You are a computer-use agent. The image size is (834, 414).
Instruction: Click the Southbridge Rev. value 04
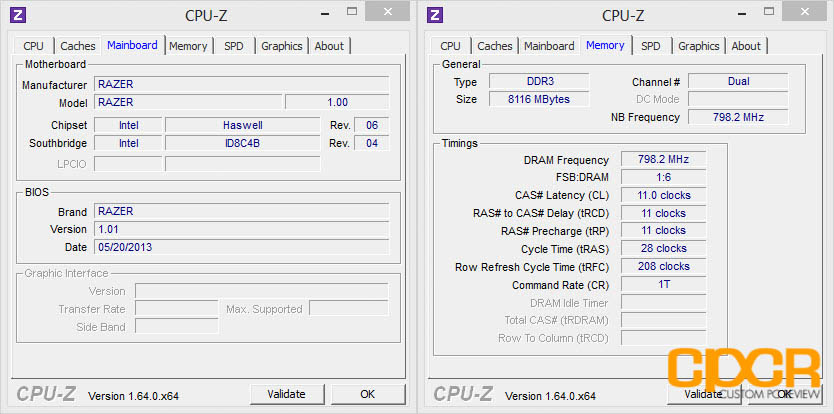tap(372, 143)
